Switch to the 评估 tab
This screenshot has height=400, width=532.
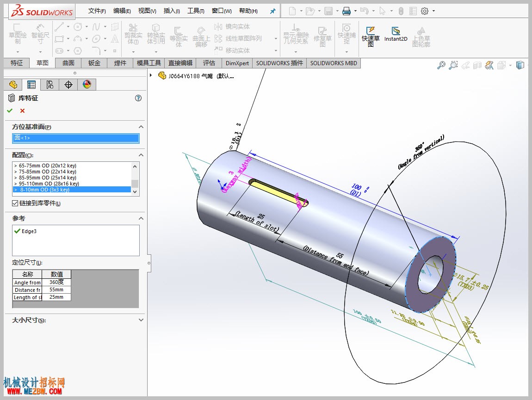(x=209, y=63)
